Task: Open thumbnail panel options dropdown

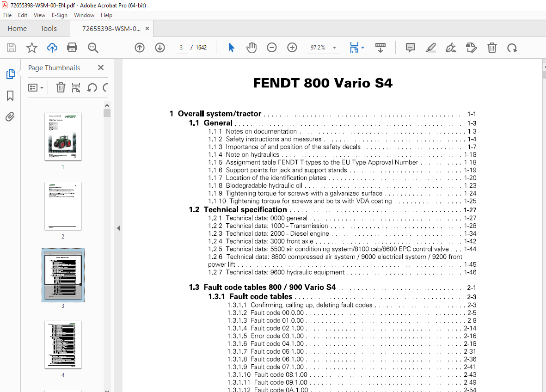Action: [x=36, y=88]
